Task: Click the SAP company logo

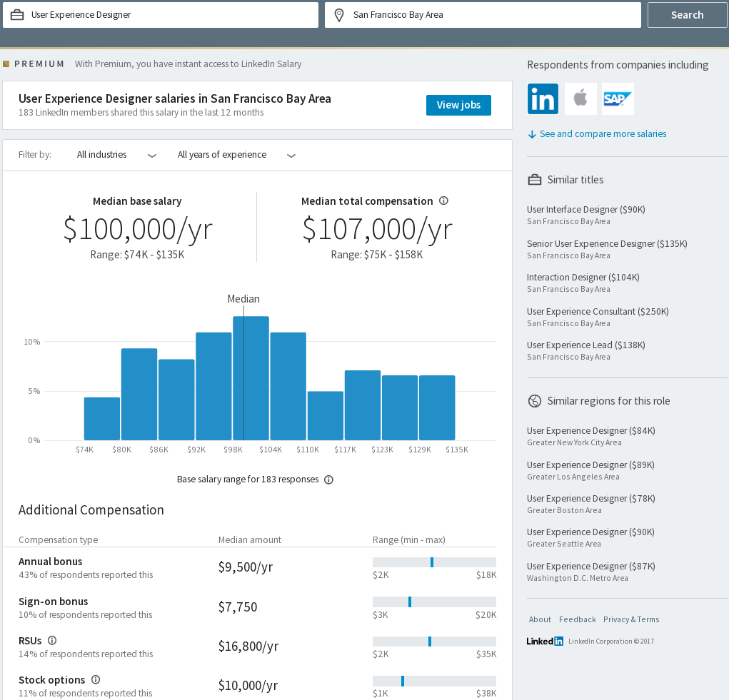Action: [x=618, y=99]
